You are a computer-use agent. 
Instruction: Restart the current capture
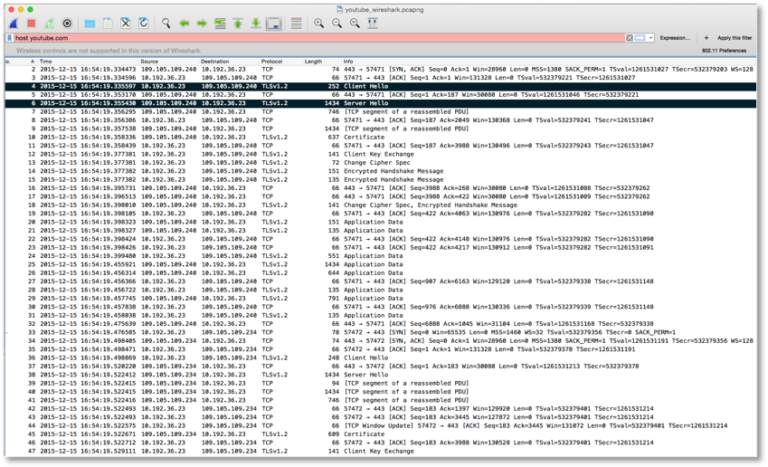48,21
